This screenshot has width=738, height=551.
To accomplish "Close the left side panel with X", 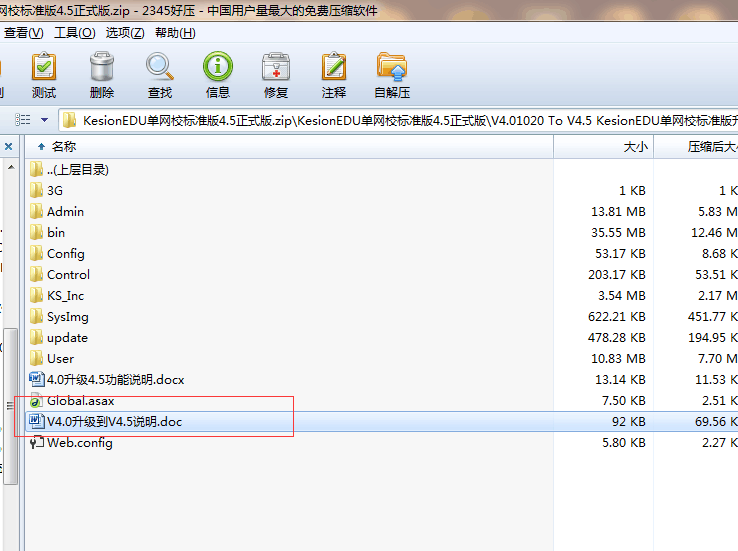I will click(x=9, y=147).
